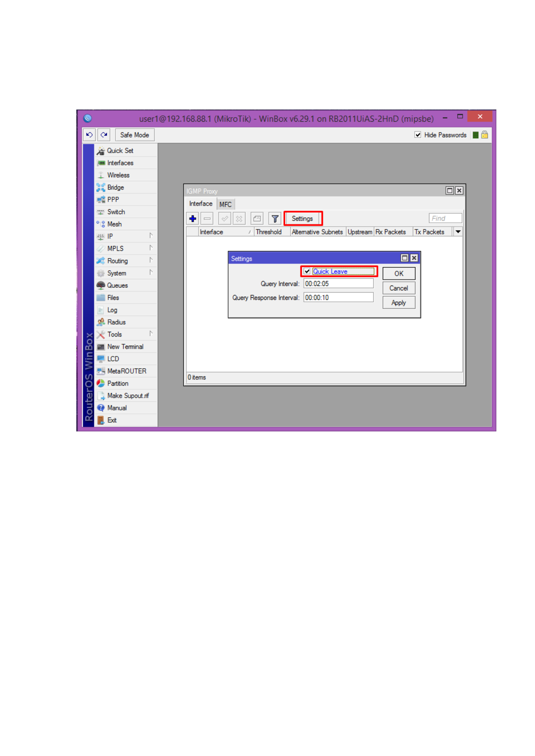Open the IP menu
Screen dimensions: 535x756
tap(126, 236)
